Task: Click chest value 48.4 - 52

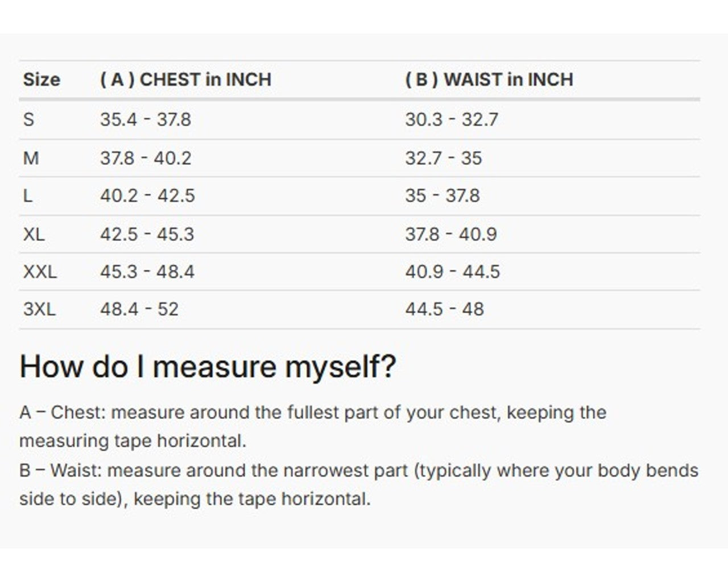Action: [x=139, y=309]
